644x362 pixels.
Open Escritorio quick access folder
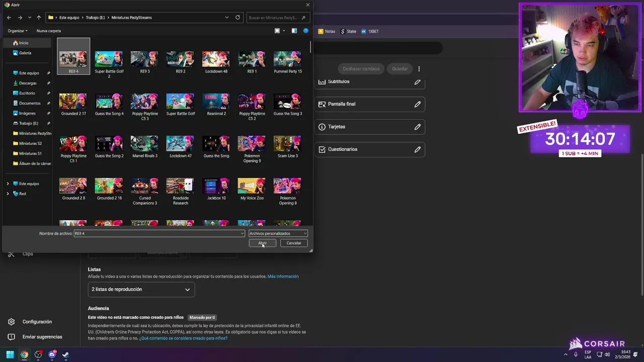click(x=27, y=93)
